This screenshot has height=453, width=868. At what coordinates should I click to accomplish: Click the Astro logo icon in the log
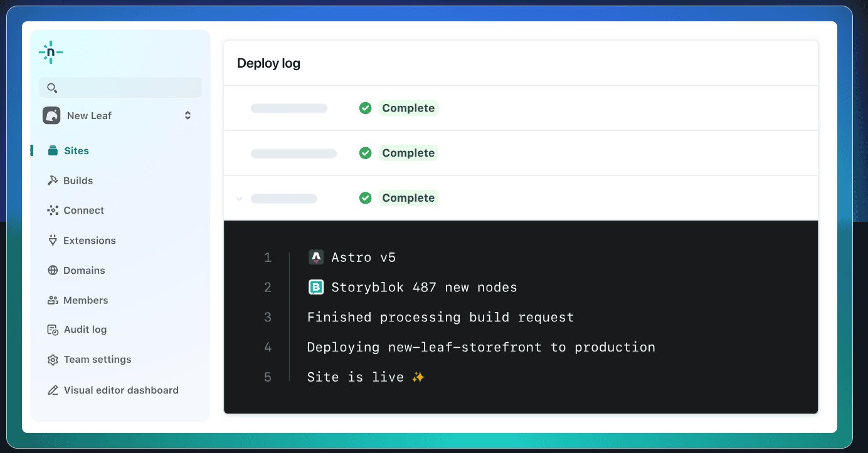(x=315, y=257)
